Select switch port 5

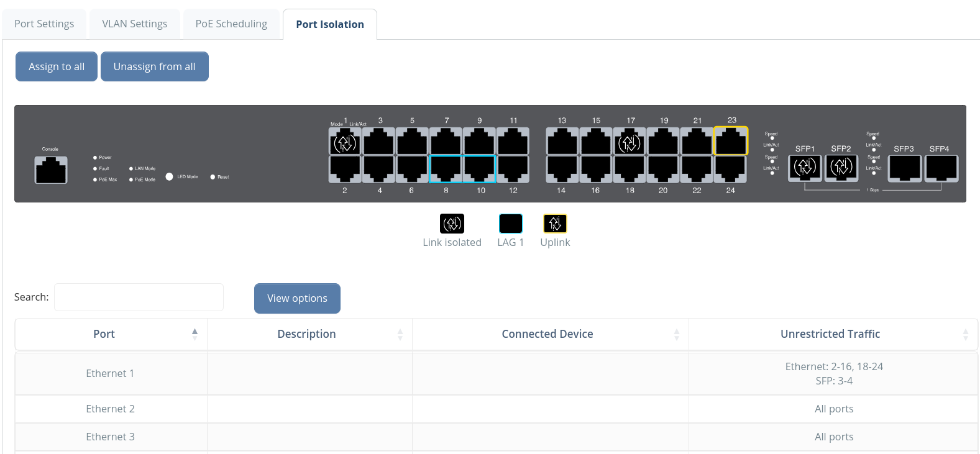[412, 142]
